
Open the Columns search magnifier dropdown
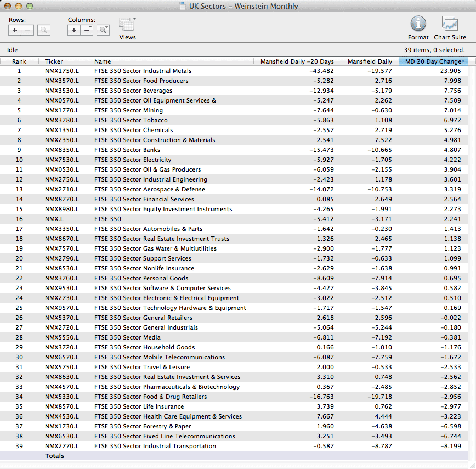103,30
